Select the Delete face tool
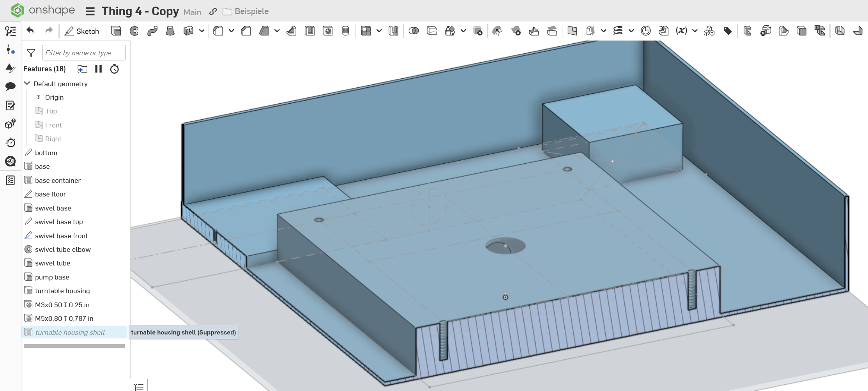Screen dimensions: 868x391 516,31
